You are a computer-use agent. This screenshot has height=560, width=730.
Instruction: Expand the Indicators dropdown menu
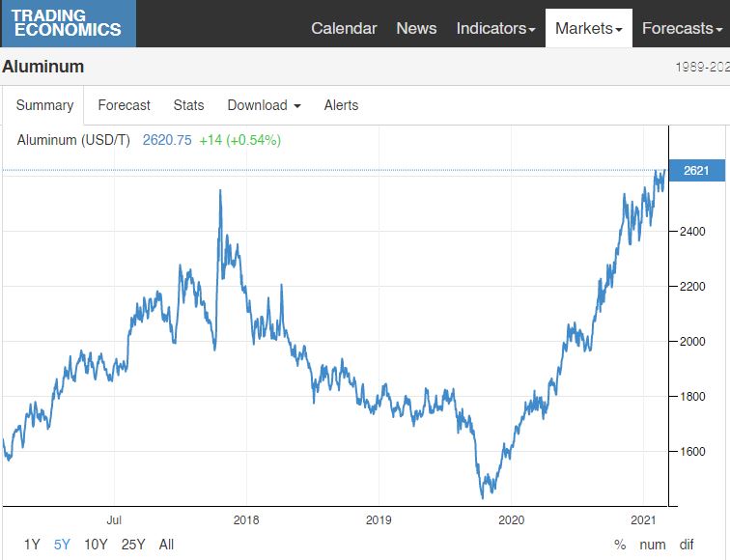pyautogui.click(x=495, y=28)
